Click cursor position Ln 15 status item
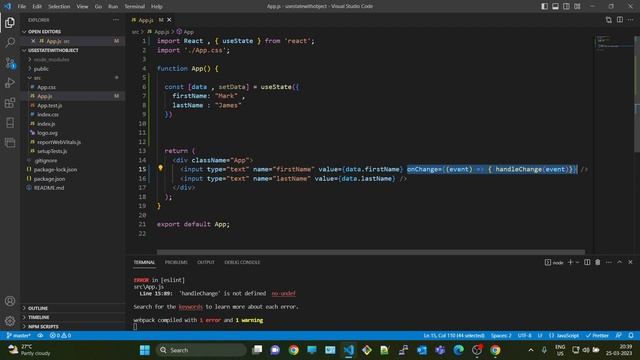The image size is (640, 360). (454, 336)
